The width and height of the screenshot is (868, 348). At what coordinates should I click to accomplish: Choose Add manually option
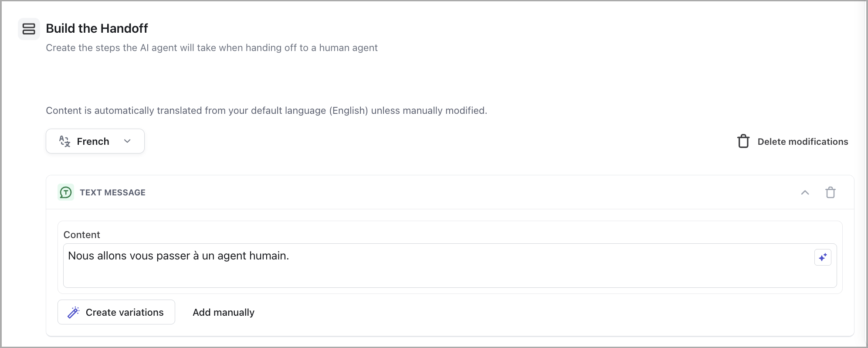pyautogui.click(x=224, y=312)
